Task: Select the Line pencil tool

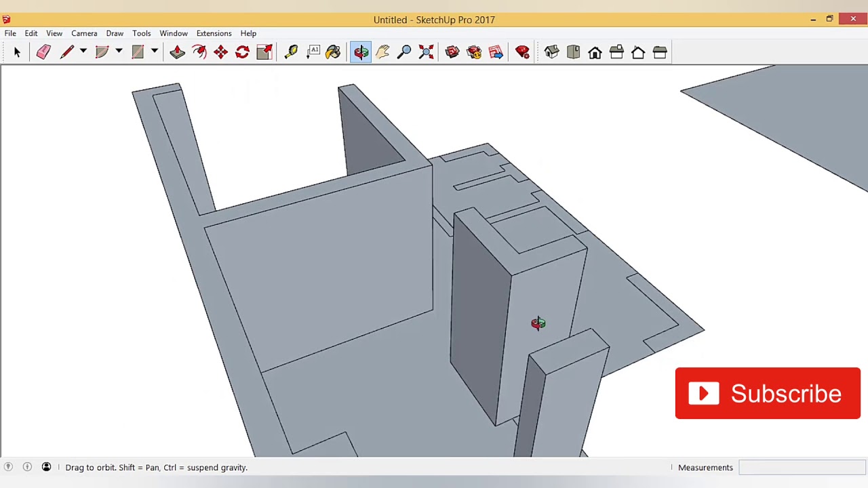Action: [x=67, y=52]
